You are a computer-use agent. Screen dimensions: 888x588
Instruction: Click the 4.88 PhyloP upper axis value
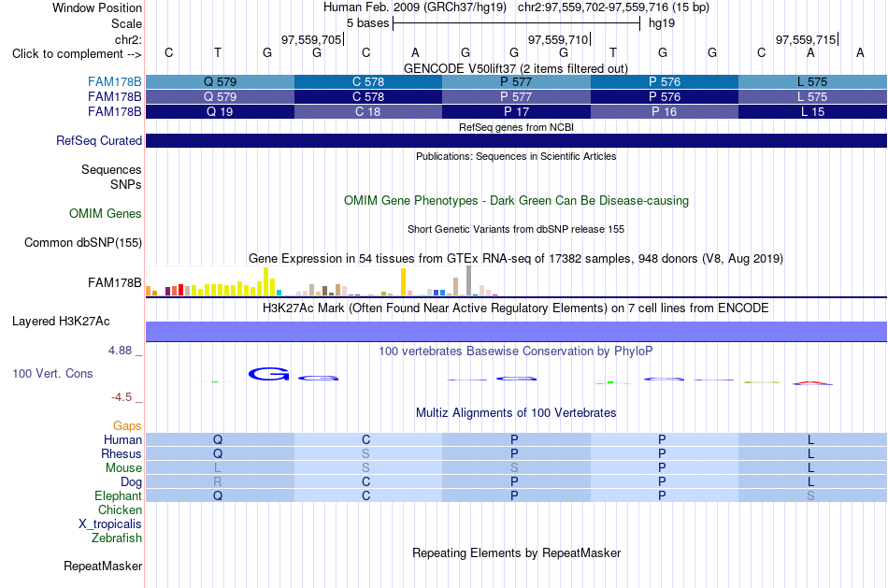pyautogui.click(x=120, y=351)
